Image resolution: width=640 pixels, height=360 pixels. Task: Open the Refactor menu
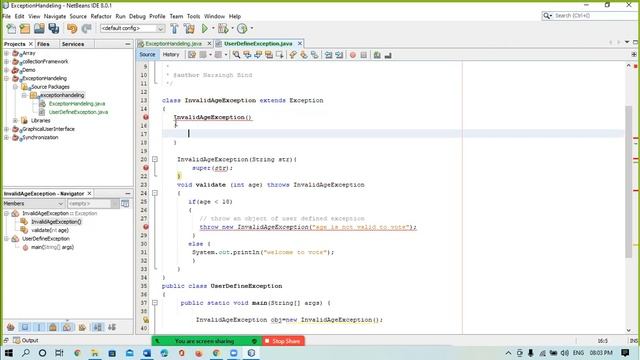coord(101,16)
